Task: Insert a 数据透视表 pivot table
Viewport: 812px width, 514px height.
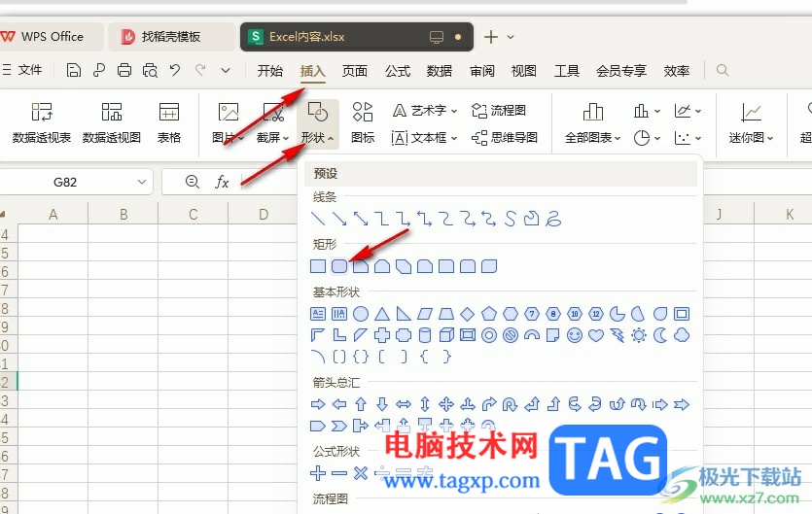Action: click(x=42, y=122)
